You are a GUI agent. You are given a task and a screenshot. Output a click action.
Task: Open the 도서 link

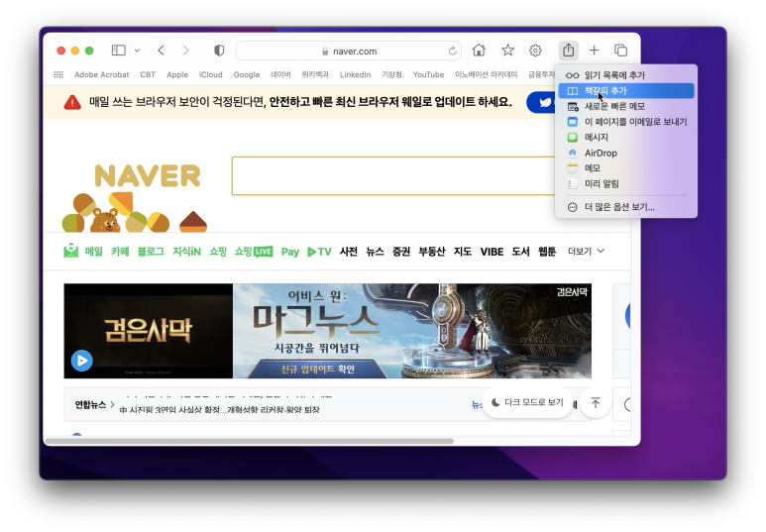click(x=521, y=252)
